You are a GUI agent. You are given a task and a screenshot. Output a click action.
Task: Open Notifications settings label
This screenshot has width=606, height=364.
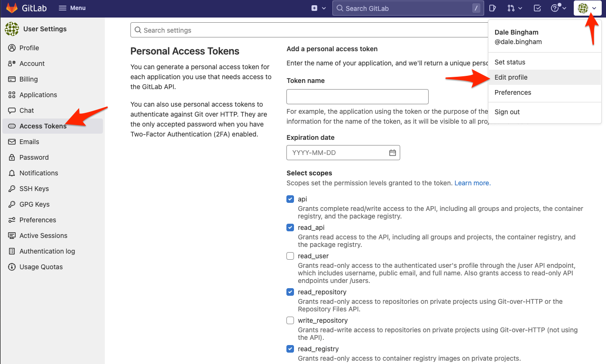tap(39, 173)
